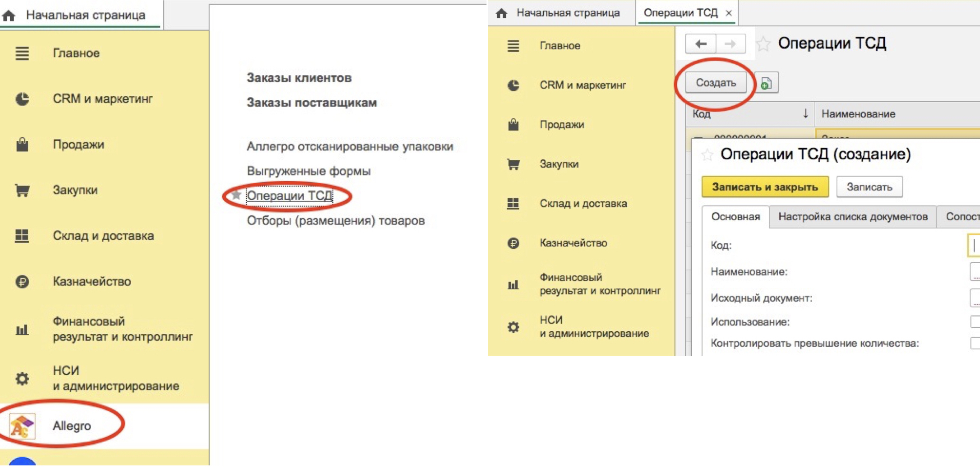Viewport: 980px width, 469px height.
Task: Select the Основная tab
Action: coord(735,217)
